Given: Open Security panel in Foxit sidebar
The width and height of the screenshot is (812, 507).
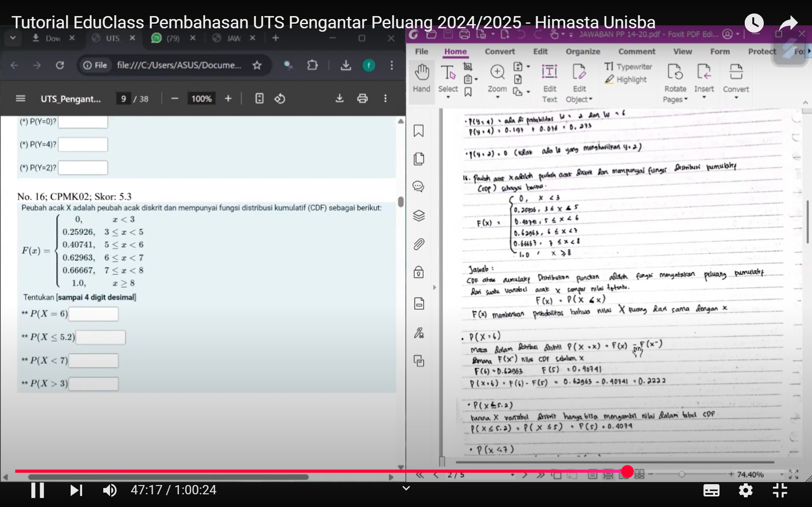Looking at the screenshot, I should pyautogui.click(x=418, y=272).
